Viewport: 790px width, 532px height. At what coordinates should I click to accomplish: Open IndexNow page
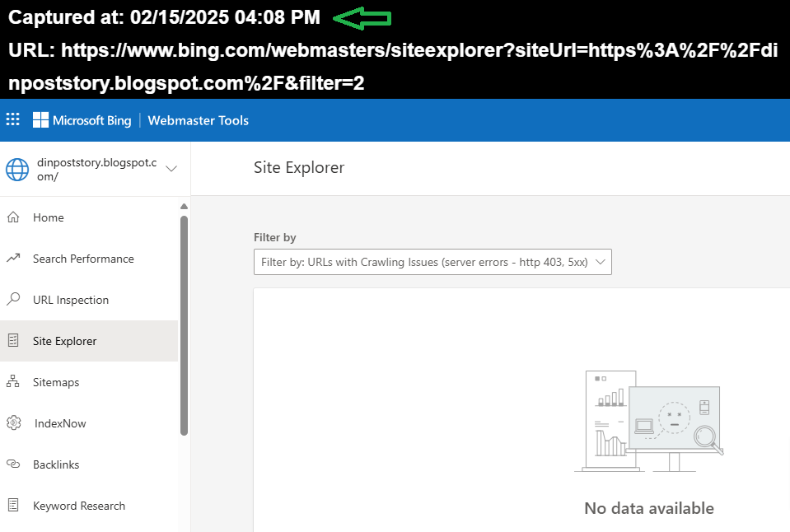click(x=60, y=423)
